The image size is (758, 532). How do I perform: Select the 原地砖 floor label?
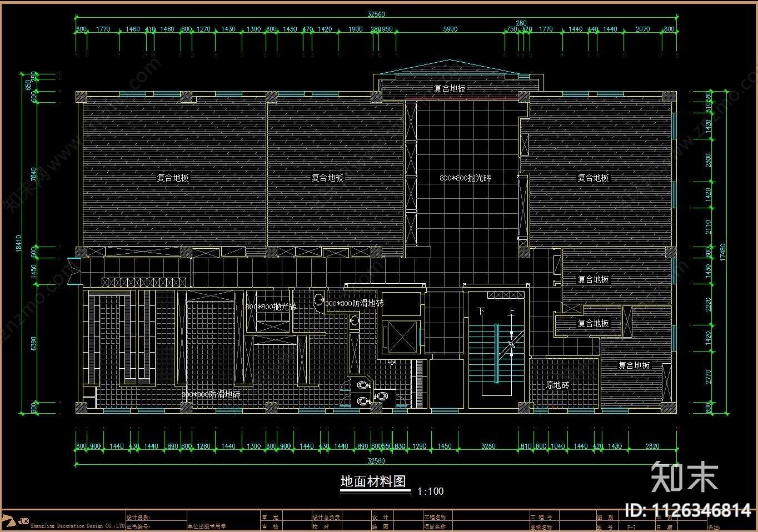tap(557, 384)
